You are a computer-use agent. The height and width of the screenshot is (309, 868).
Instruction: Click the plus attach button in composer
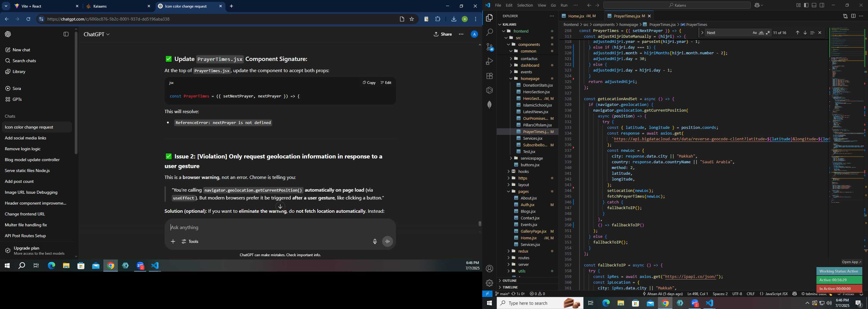173,241
